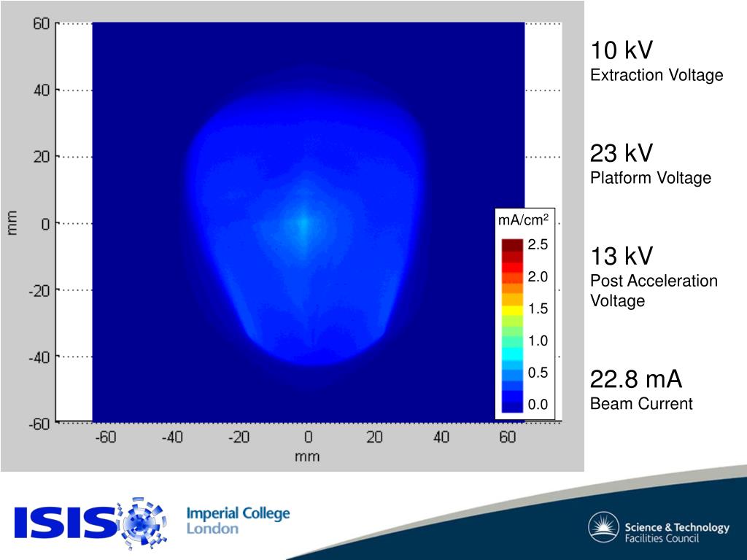The image size is (747, 560).
Task: Click the x-axis -20 tick label
Action: pyautogui.click(x=239, y=437)
